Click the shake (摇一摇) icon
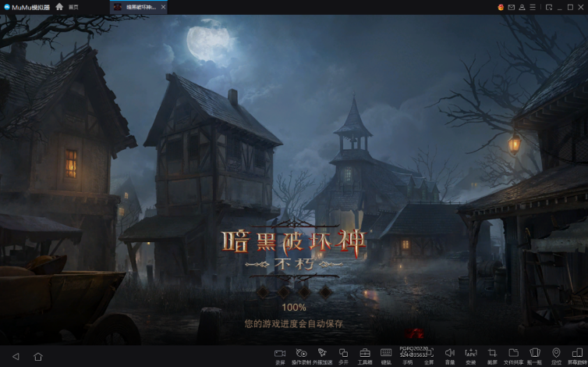Image resolution: width=588 pixels, height=367 pixels. (535, 354)
